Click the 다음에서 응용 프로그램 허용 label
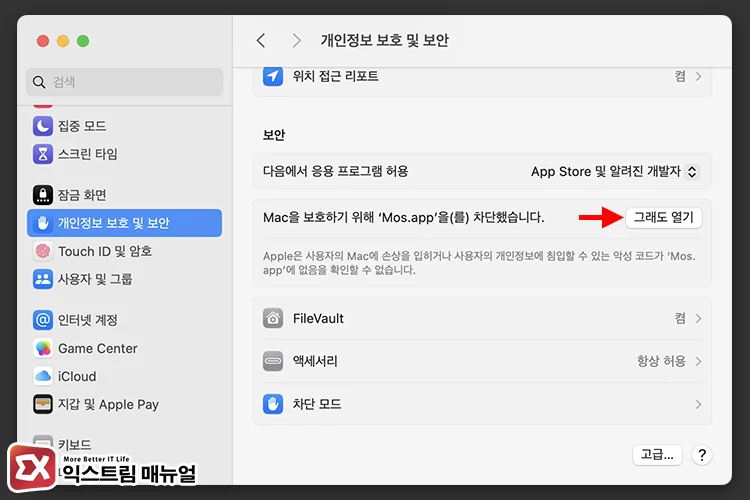750x500 pixels. [x=335, y=171]
